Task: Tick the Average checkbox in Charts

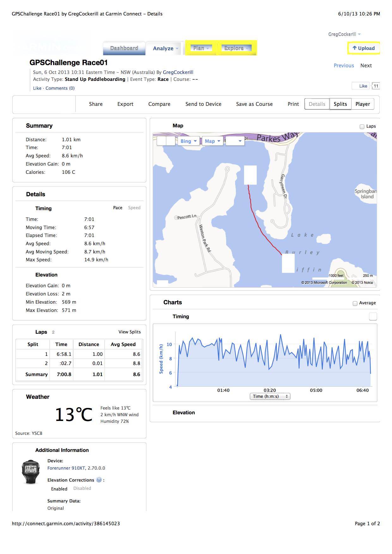Action: pyautogui.click(x=355, y=303)
